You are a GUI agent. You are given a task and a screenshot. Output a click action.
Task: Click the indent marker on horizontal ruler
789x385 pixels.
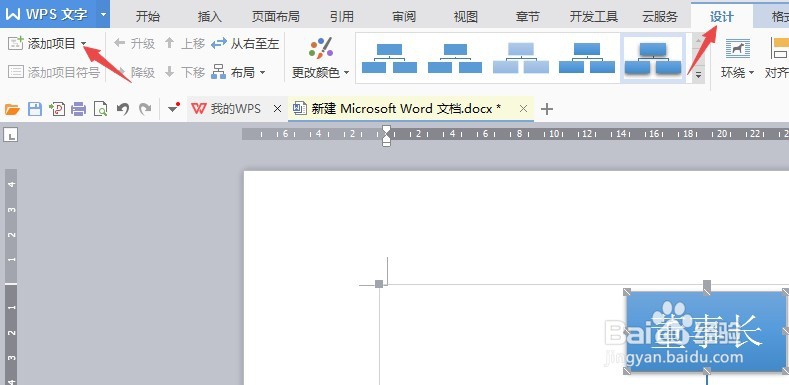(x=386, y=135)
